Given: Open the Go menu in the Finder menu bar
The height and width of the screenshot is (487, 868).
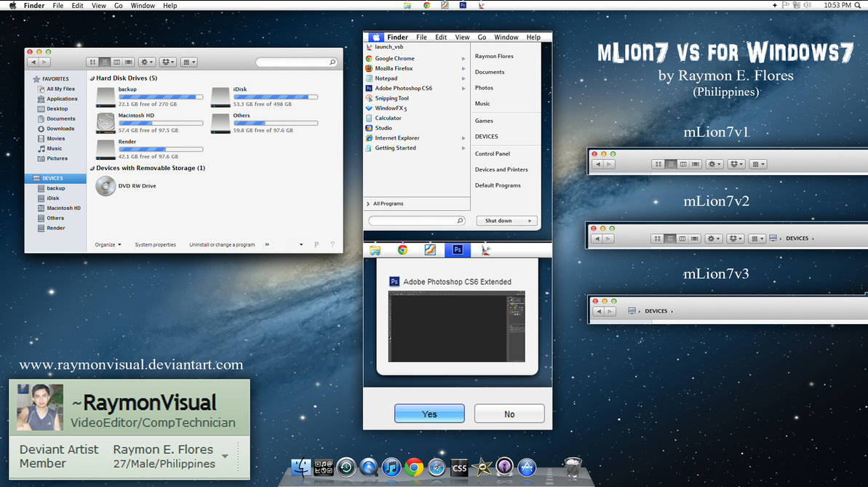Looking at the screenshot, I should [x=119, y=5].
